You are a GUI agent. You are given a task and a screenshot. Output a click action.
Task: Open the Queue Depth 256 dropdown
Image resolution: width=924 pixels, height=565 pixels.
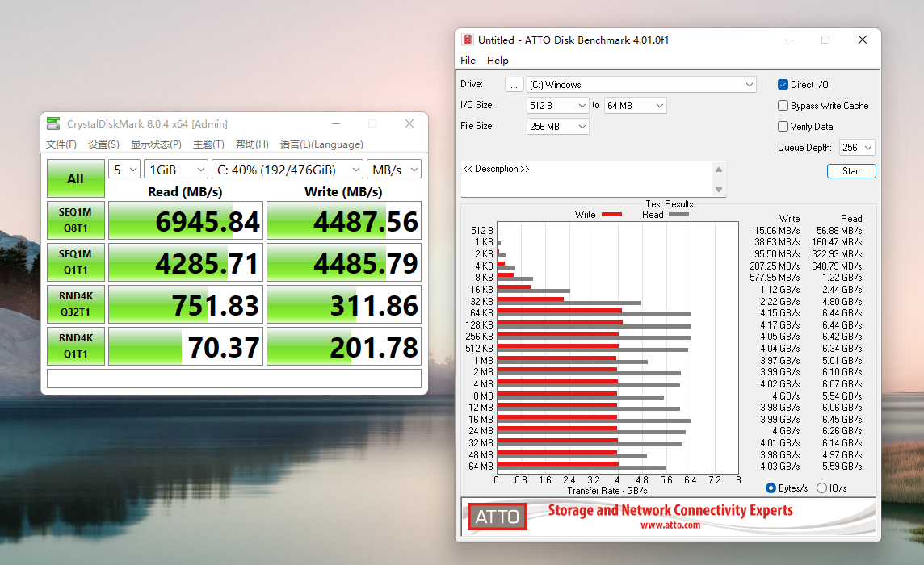click(x=857, y=147)
